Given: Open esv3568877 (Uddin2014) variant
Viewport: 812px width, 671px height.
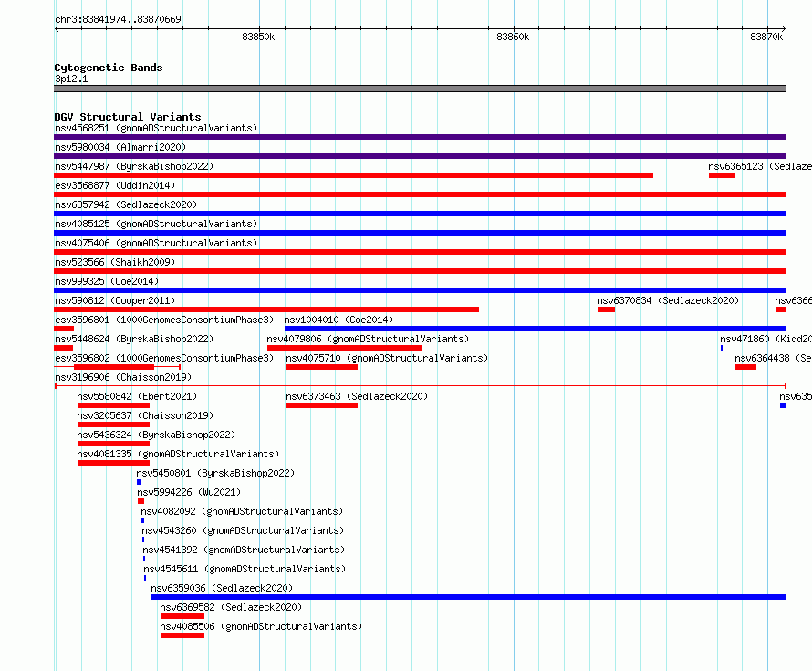Looking at the screenshot, I should (x=115, y=185).
